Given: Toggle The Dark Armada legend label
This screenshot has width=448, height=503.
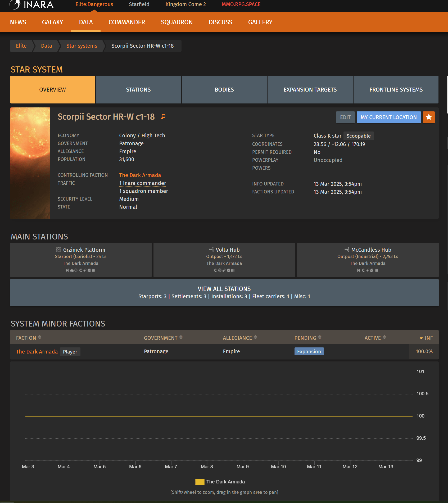Looking at the screenshot, I should point(225,482).
